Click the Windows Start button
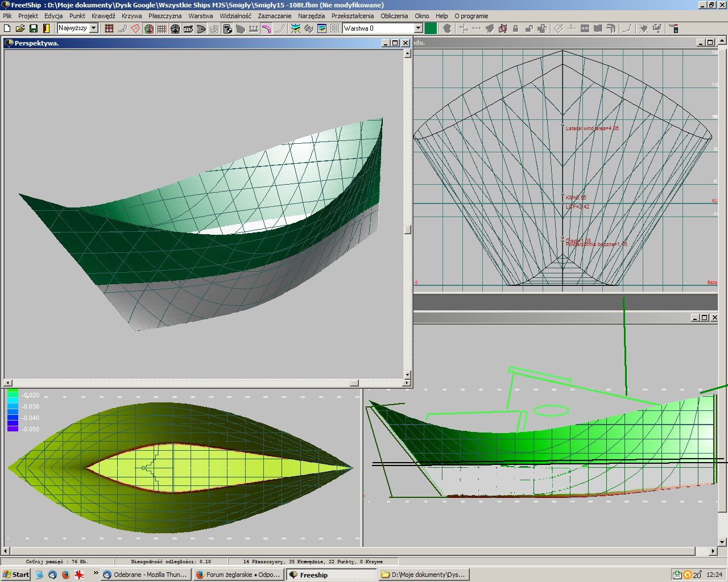 (x=16, y=575)
